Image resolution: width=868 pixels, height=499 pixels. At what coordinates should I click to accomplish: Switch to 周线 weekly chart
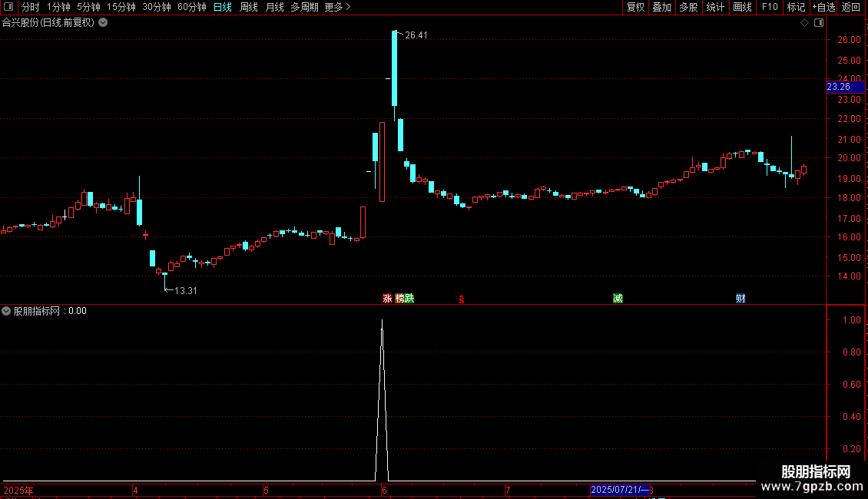tap(249, 7)
